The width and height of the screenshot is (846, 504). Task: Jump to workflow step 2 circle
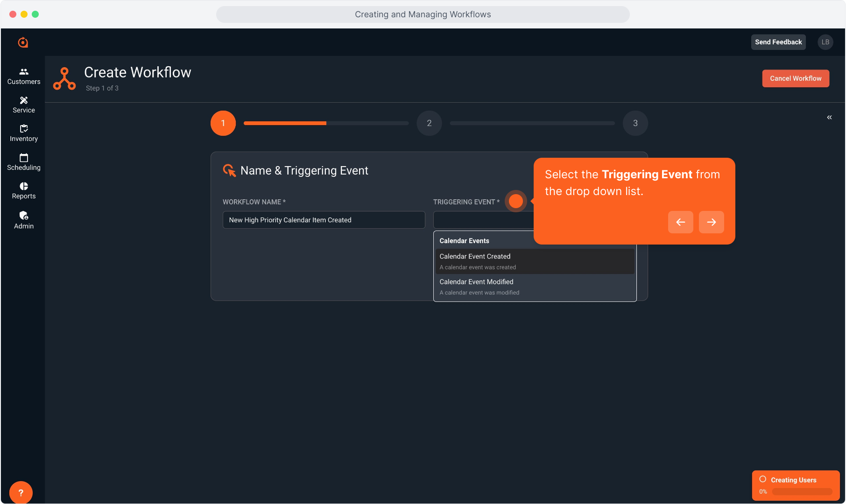429,123
